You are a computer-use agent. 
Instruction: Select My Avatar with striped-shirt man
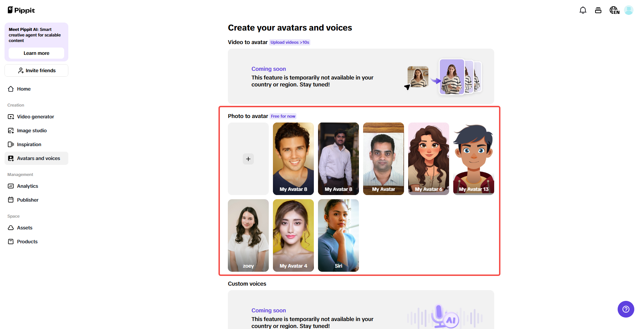click(384, 159)
